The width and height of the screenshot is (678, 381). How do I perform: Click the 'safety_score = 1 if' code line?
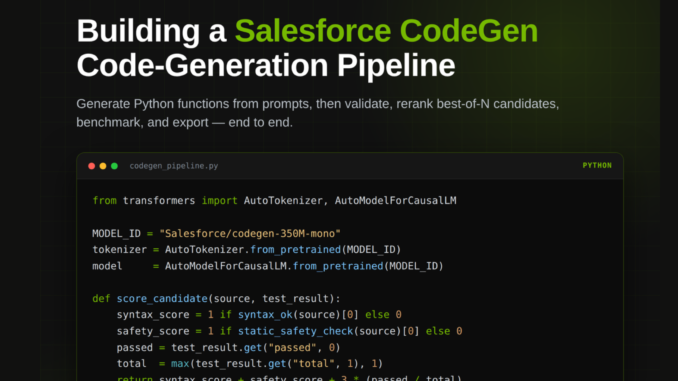tap(289, 331)
